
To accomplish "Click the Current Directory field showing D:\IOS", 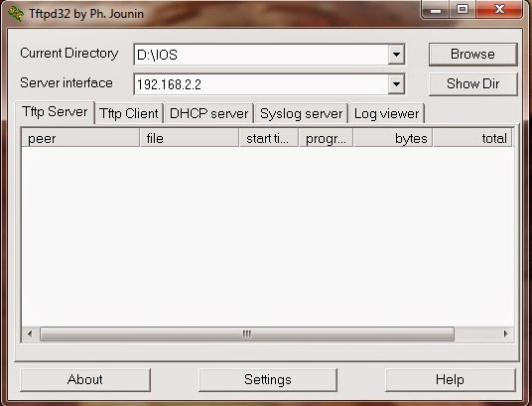I will [269, 55].
